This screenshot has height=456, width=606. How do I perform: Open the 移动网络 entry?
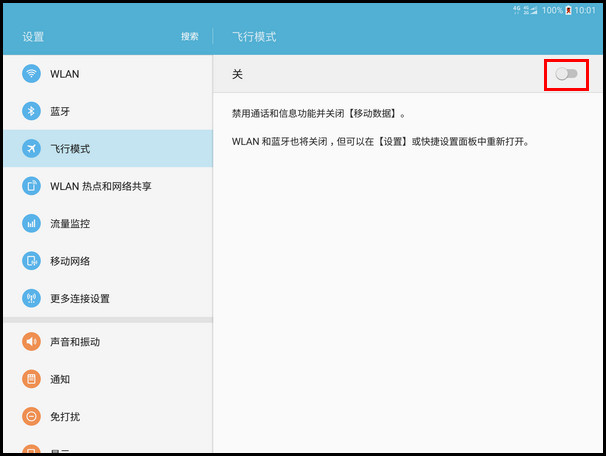coord(108,261)
